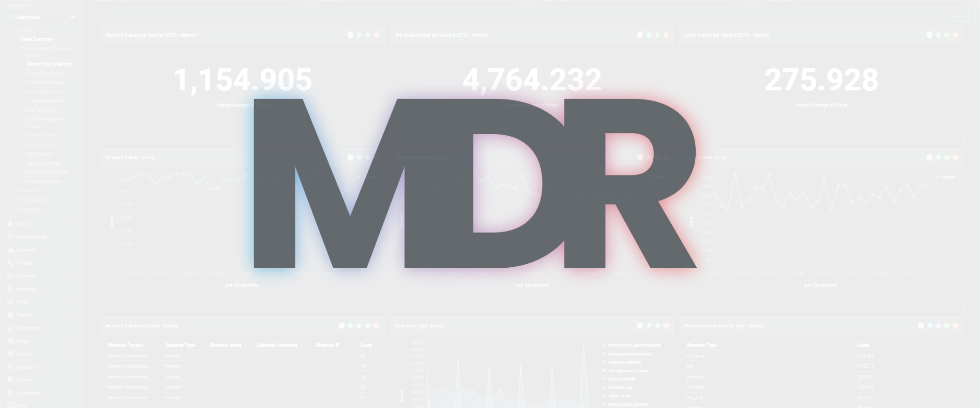
Task: Open Reports via the document icon
Action: coord(10,315)
